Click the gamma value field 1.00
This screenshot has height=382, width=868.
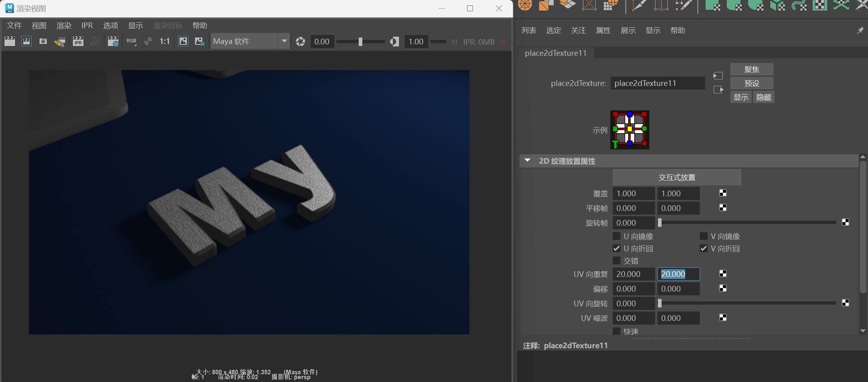[416, 42]
